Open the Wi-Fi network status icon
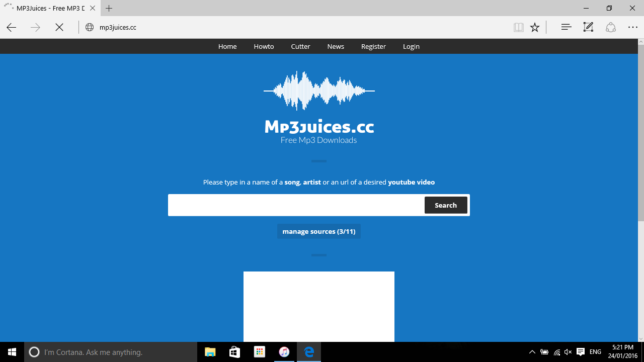Viewport: 644px width, 362px height. pos(556,352)
